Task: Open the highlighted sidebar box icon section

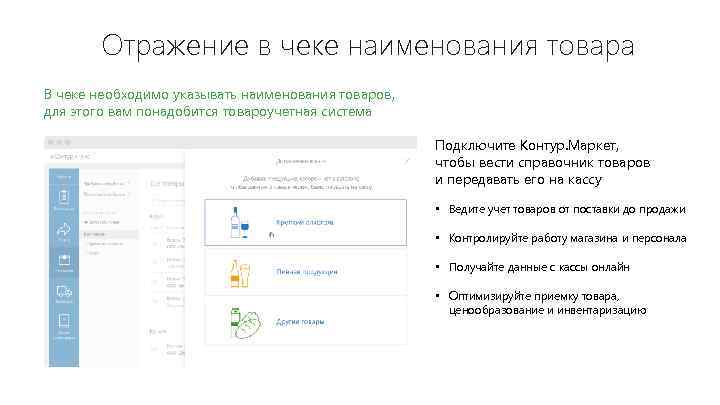Action: (x=64, y=261)
